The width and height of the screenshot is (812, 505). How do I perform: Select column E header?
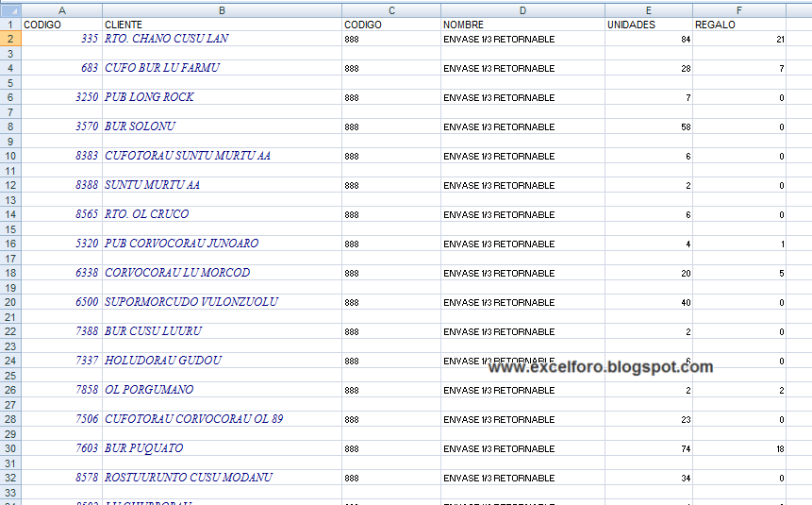pos(648,10)
